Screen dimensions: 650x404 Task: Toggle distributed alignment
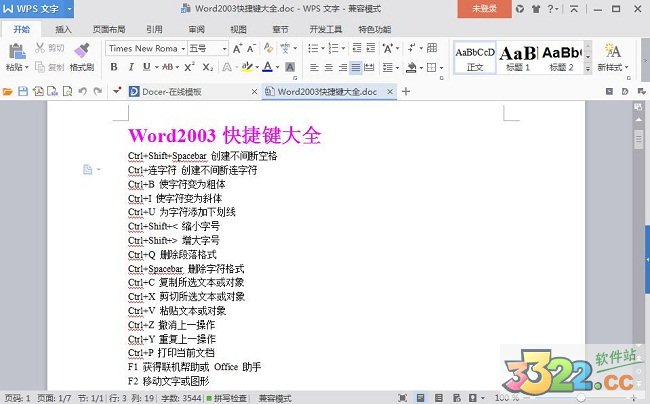point(369,67)
